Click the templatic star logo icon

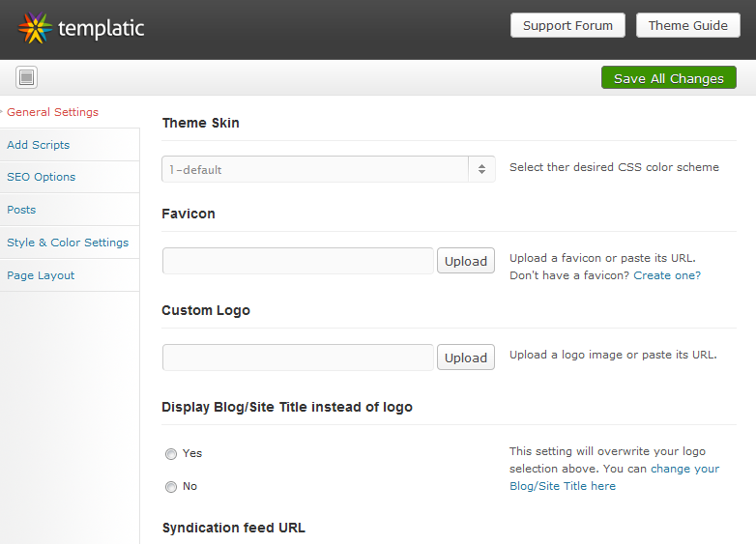tap(35, 28)
